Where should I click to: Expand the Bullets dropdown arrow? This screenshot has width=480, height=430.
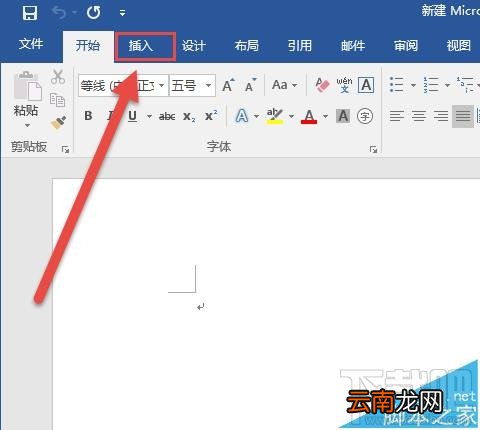[413, 85]
